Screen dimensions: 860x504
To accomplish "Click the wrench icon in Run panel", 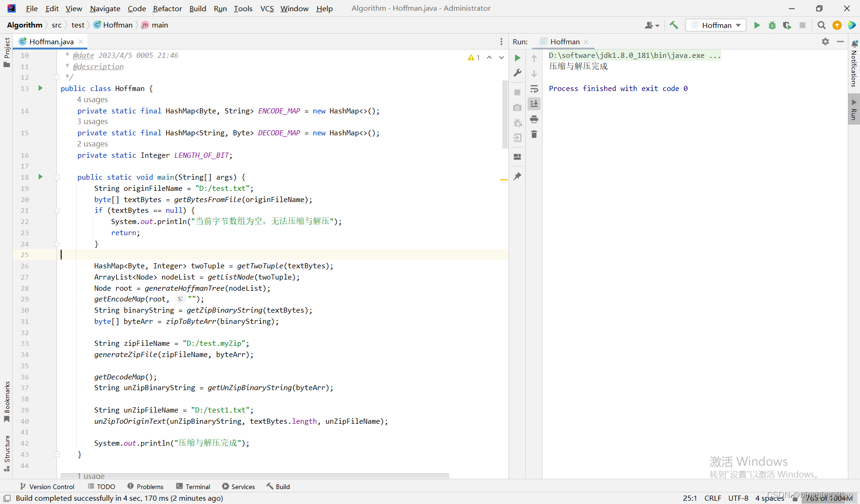I will coord(517,73).
